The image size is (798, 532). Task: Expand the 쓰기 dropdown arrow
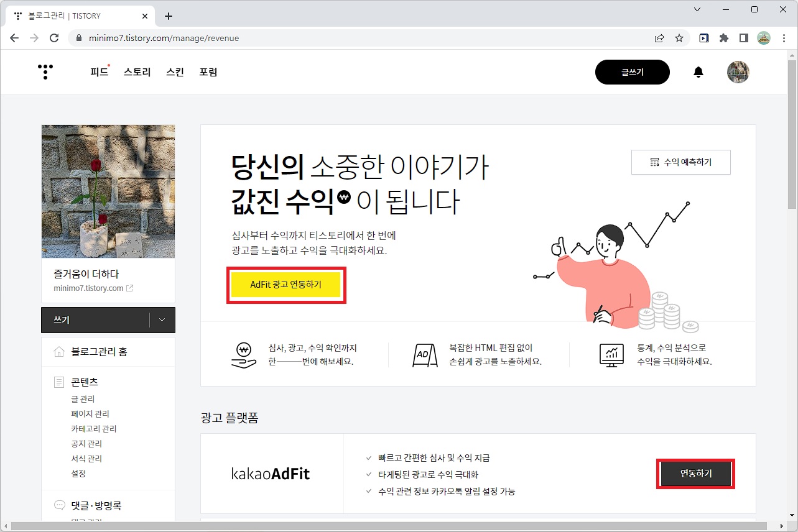(162, 319)
